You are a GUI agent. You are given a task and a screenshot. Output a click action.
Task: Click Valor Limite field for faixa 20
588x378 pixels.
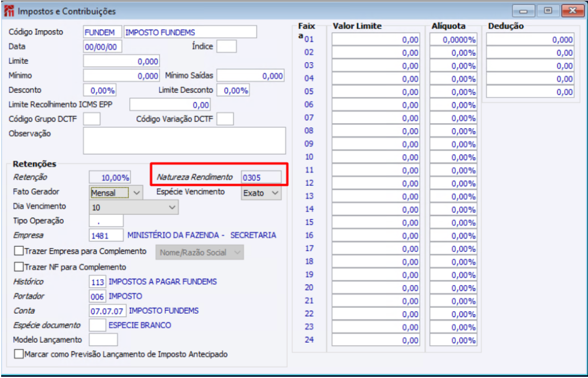tap(375, 288)
